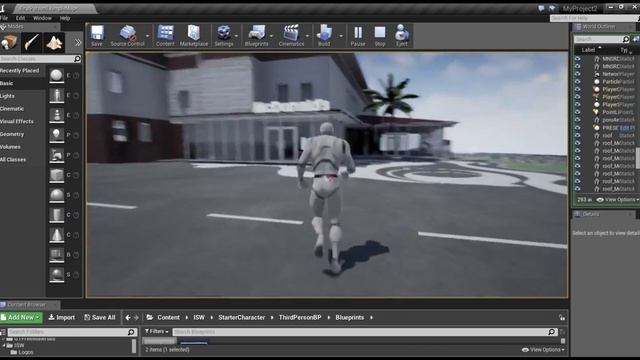Click the Player Start thumbnail in Basic list
Screen dimensions: 640x360
(x=57, y=155)
